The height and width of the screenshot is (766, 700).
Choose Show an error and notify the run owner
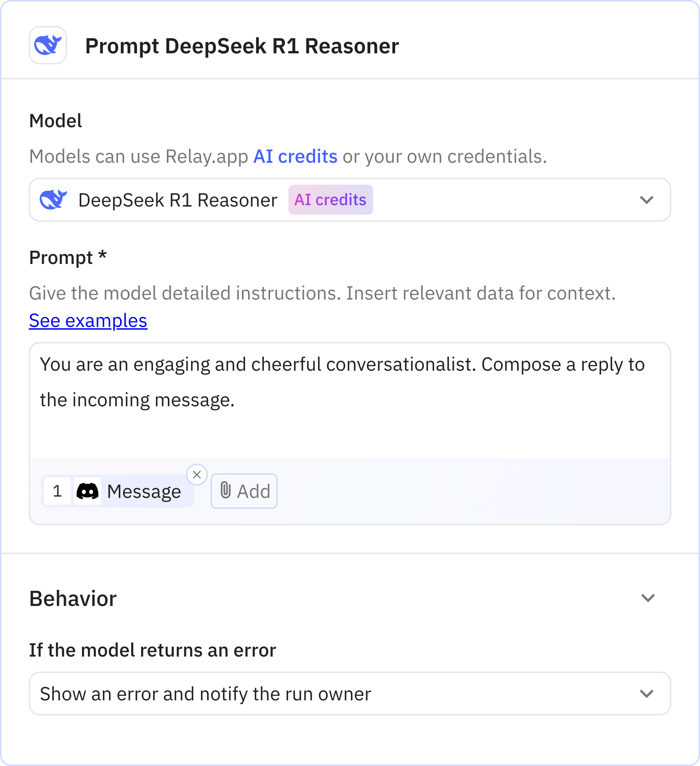[205, 693]
